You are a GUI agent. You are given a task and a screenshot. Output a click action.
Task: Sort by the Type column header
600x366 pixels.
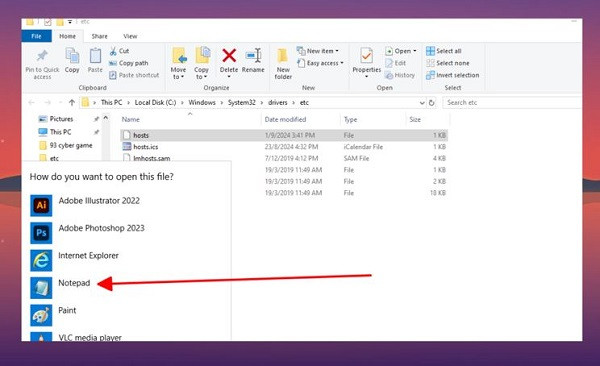pos(350,119)
